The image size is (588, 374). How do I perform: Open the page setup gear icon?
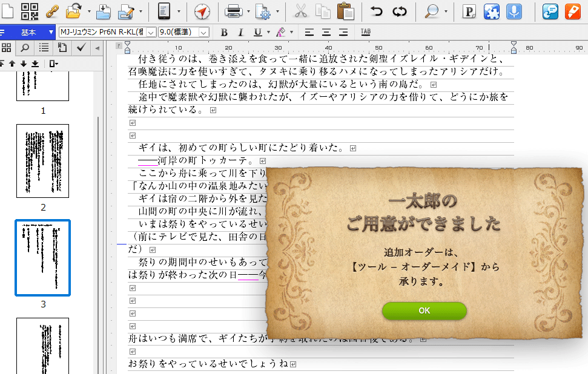coord(263,11)
